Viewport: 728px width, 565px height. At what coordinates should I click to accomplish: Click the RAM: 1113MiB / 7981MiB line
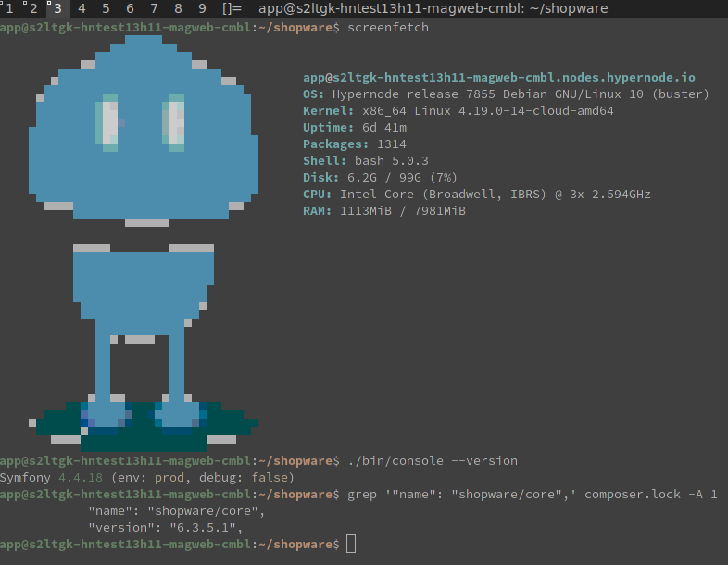(384, 211)
